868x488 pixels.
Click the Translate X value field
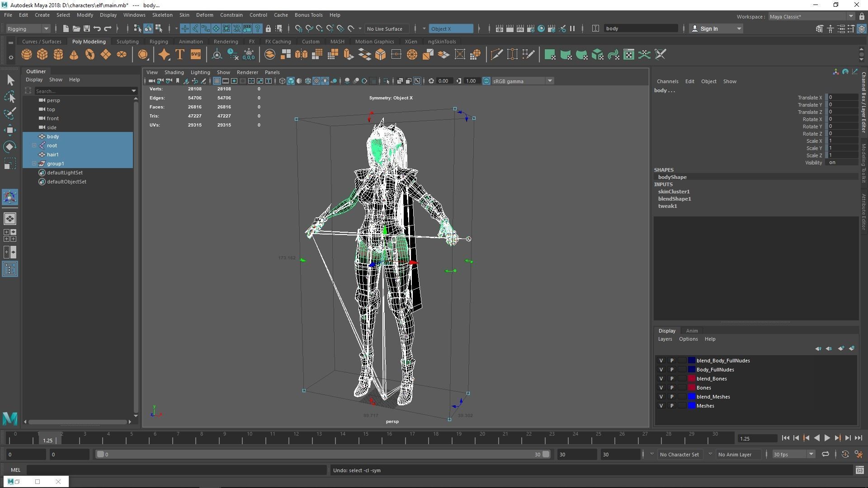click(x=843, y=98)
